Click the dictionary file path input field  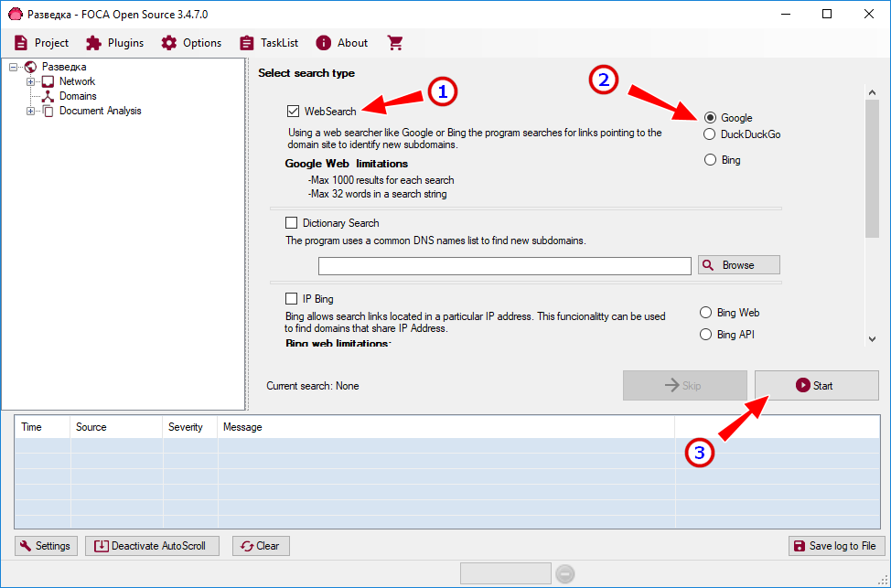(505, 266)
